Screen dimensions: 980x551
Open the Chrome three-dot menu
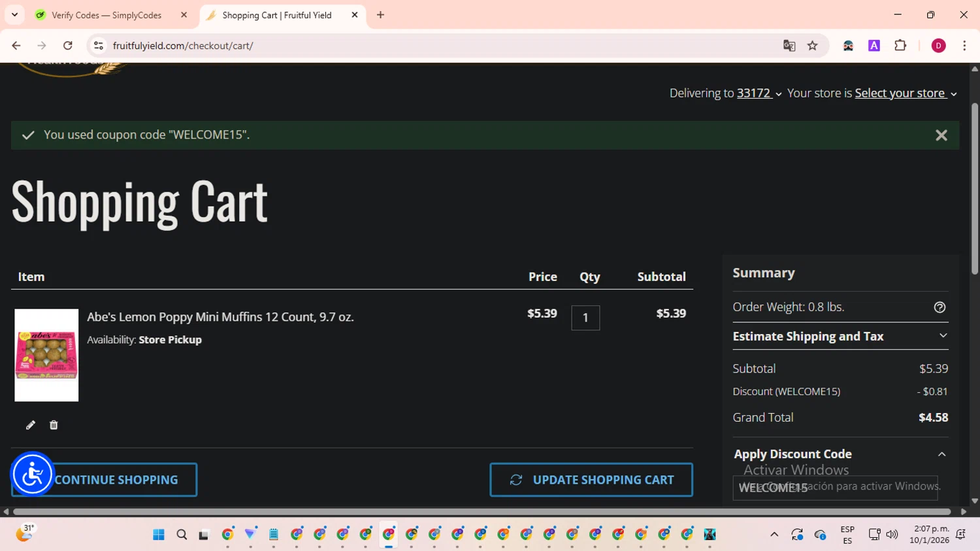tap(964, 46)
